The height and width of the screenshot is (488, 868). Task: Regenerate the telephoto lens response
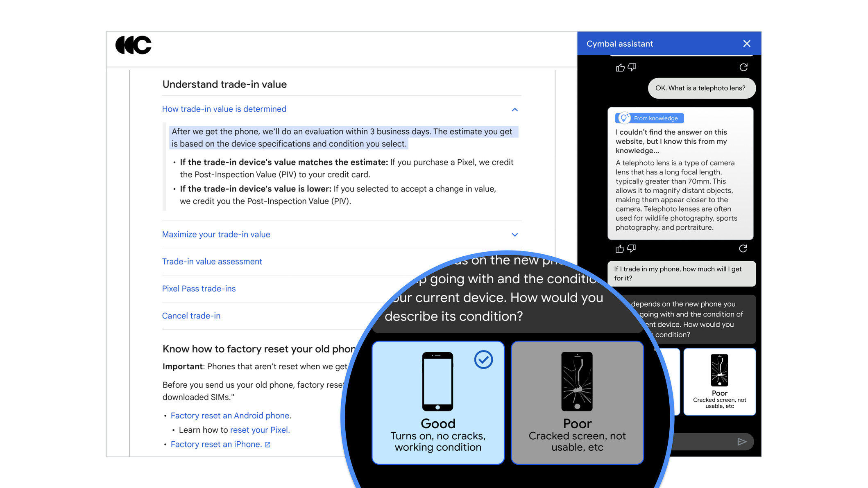click(743, 249)
